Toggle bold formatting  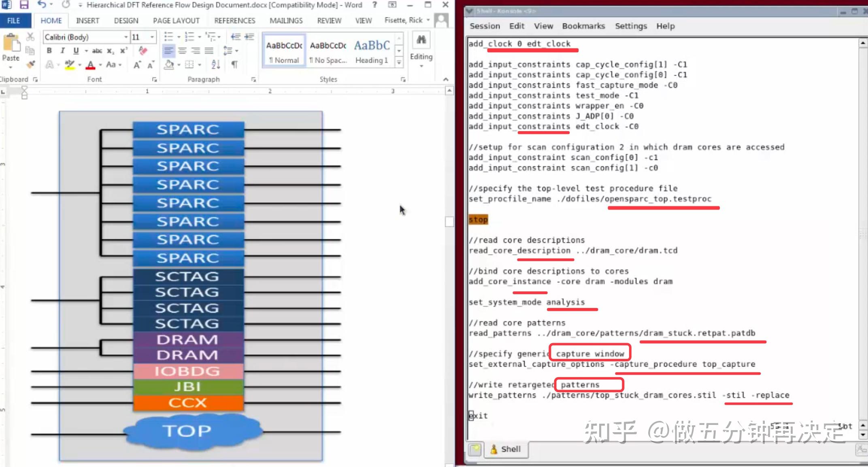49,51
